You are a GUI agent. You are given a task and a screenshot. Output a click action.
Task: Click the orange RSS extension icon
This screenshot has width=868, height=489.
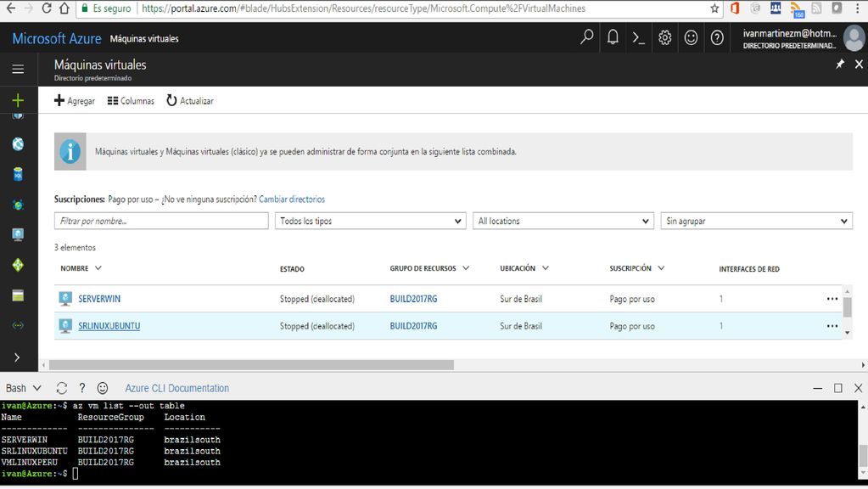pyautogui.click(x=797, y=8)
